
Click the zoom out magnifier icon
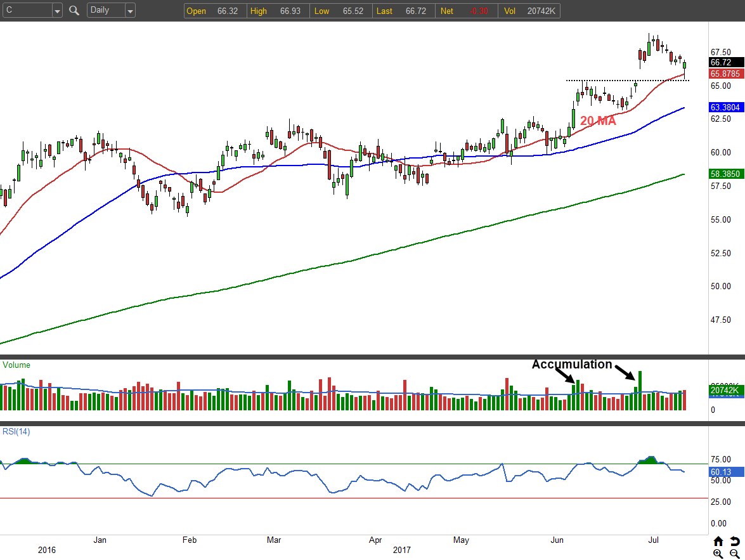pos(735,554)
